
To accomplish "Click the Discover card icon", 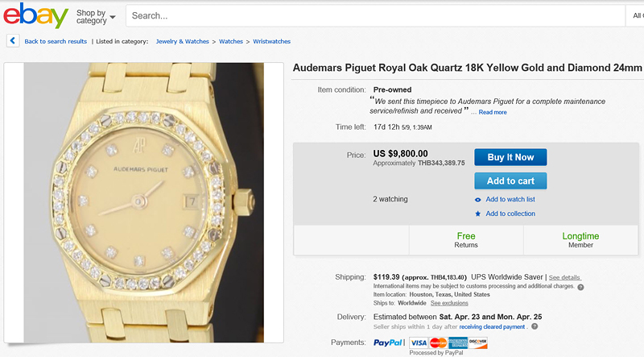I will pyautogui.click(x=478, y=342).
